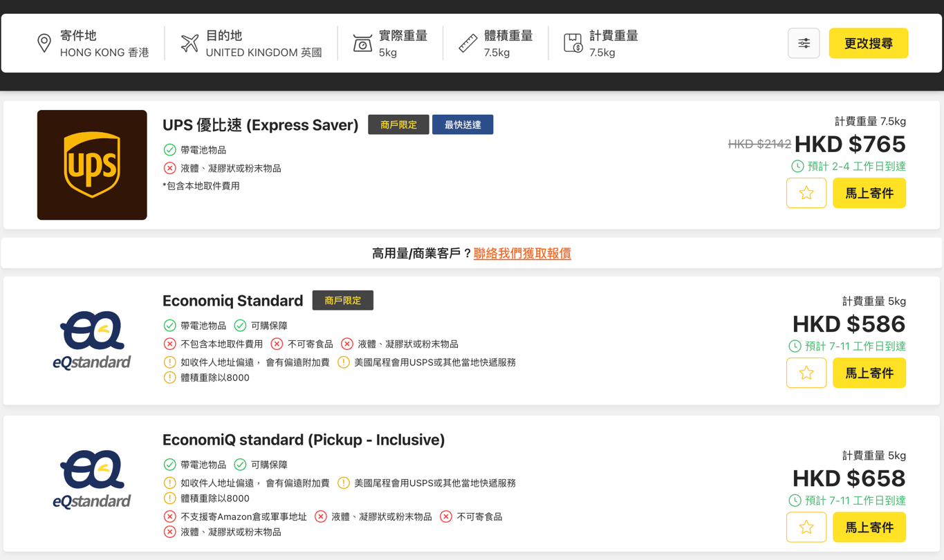This screenshot has width=944, height=560.
Task: Ship now with UPS at HKD $765
Action: [x=869, y=194]
